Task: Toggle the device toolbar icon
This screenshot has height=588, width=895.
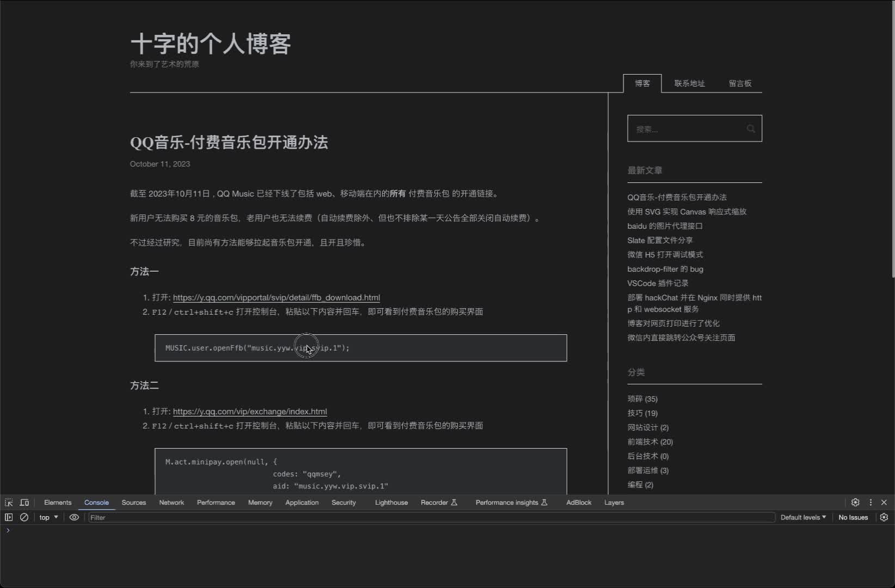Action: pos(24,503)
